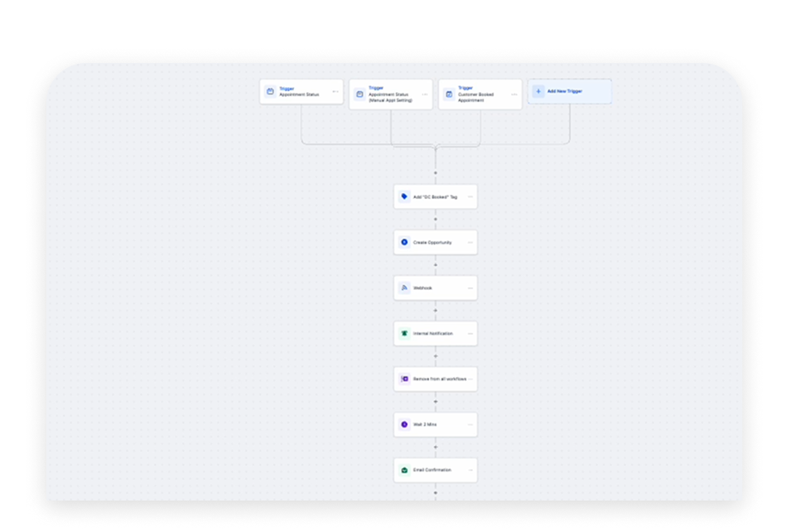Select the Webhook step icon
The width and height of the screenshot is (792, 532).
(x=404, y=288)
